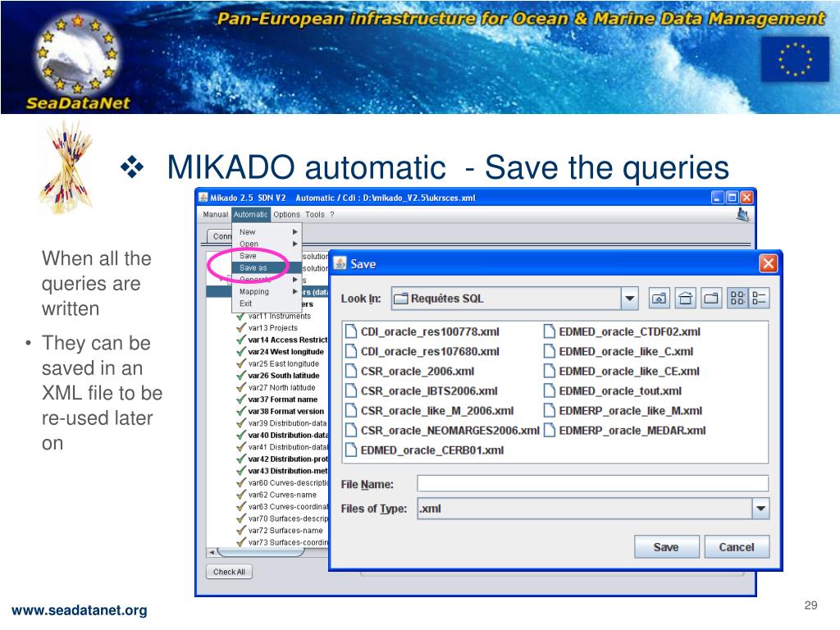This screenshot has width=840, height=630.
Task: Select file EDMED_oracle_like_C.xml
Action: click(619, 351)
